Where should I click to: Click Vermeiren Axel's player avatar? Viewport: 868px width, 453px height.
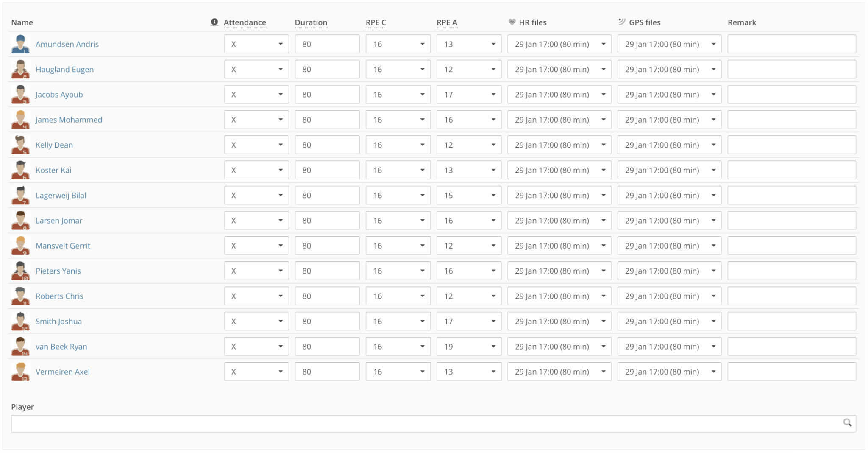click(x=20, y=372)
